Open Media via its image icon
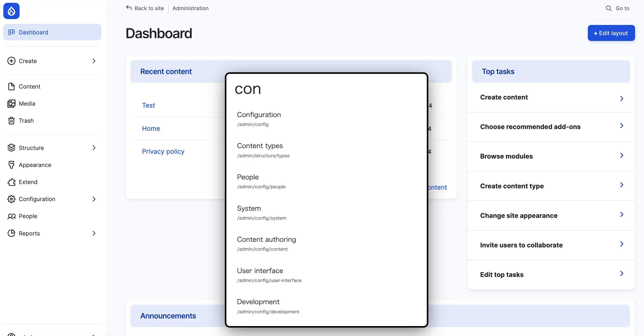This screenshot has width=644, height=336. point(11,104)
